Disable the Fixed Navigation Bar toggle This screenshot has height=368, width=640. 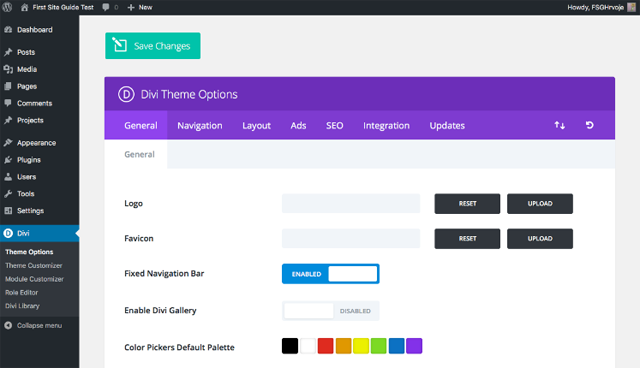click(331, 274)
